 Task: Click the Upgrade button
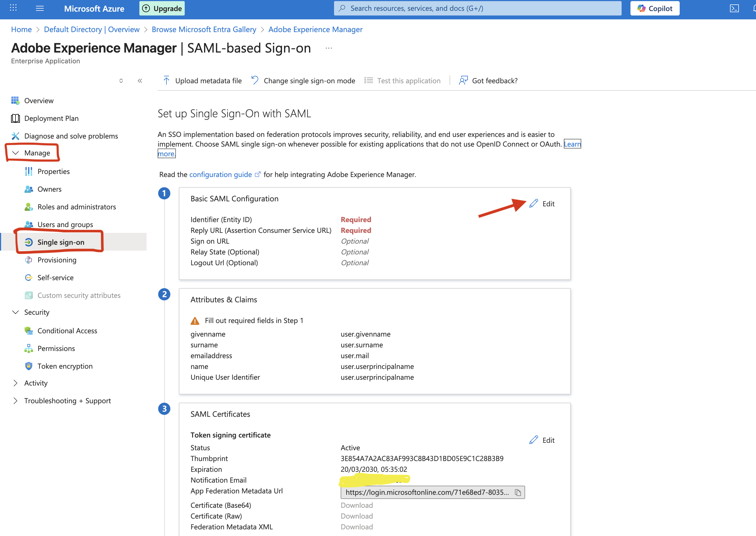162,9
